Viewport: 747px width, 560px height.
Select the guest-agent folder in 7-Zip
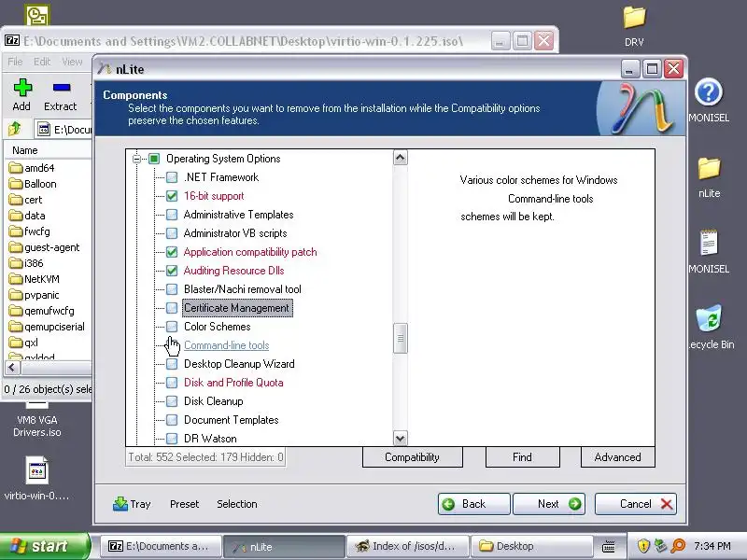click(x=44, y=247)
